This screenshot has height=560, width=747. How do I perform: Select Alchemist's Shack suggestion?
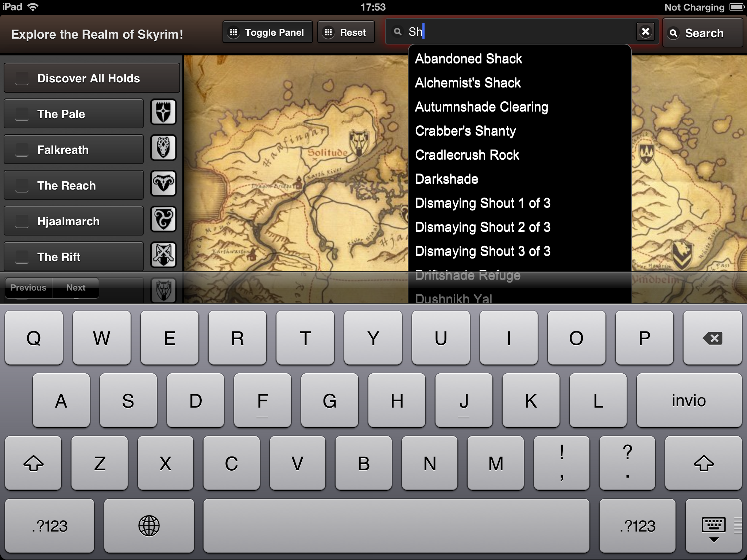click(x=519, y=83)
